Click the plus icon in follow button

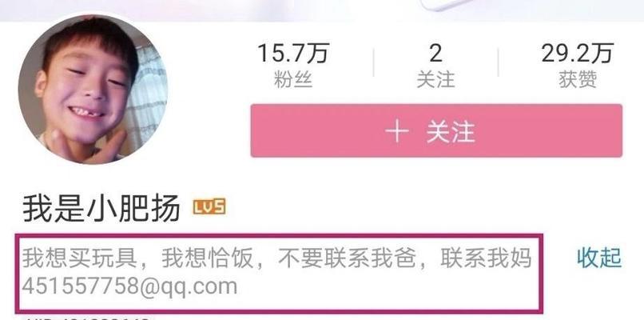click(x=397, y=132)
